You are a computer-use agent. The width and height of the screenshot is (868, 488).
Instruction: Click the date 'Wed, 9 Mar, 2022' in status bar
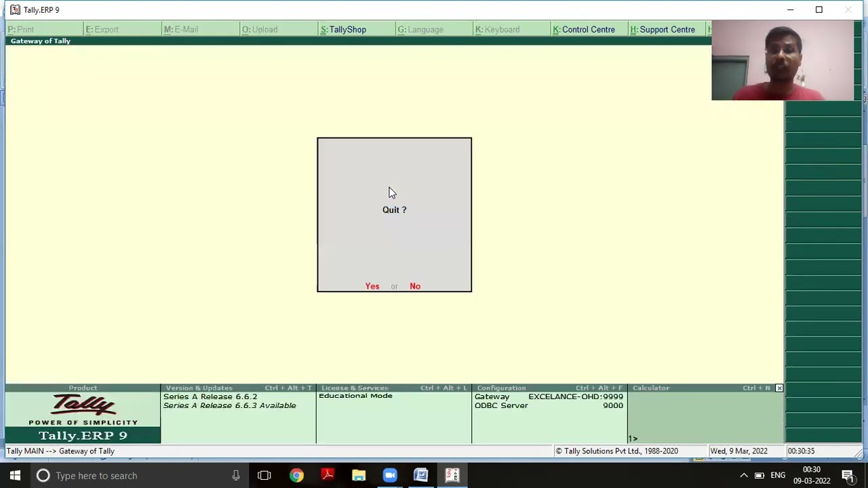click(738, 451)
